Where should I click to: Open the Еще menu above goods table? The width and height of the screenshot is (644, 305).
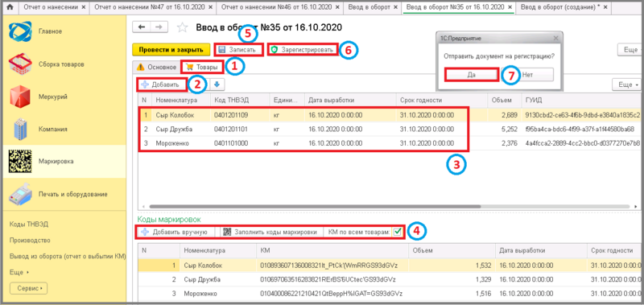pyautogui.click(x=626, y=84)
